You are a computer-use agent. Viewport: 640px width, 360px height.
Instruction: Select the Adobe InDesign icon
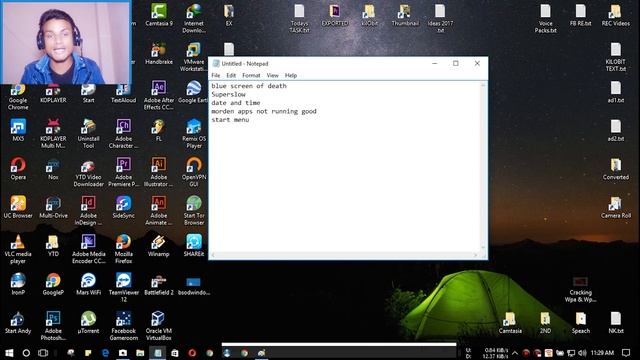tap(88, 211)
